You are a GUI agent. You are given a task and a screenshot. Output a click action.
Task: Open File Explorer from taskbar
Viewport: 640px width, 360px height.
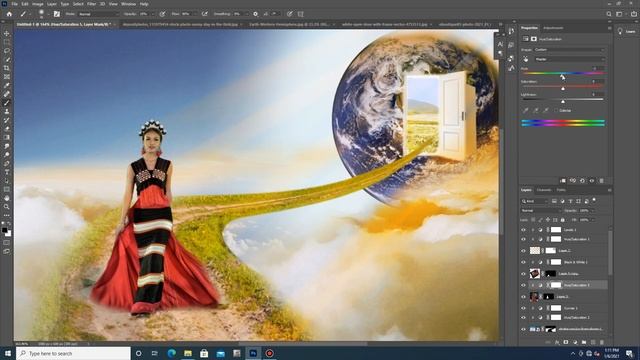click(188, 353)
